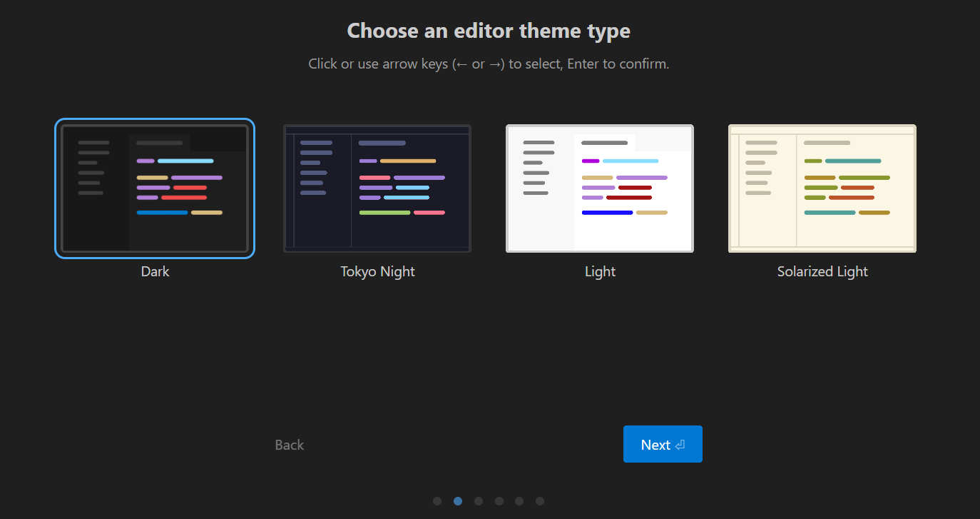Open the fifth step pagination dot
The image size is (980, 519).
coord(519,501)
